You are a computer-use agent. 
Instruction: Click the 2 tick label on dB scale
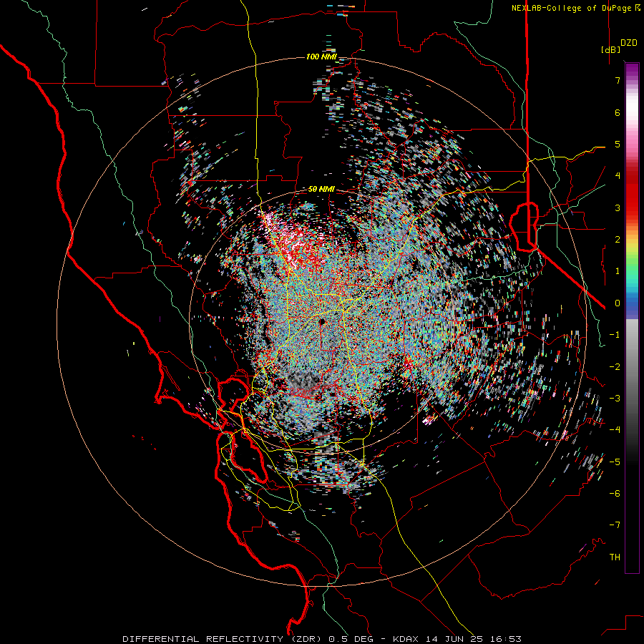click(618, 240)
